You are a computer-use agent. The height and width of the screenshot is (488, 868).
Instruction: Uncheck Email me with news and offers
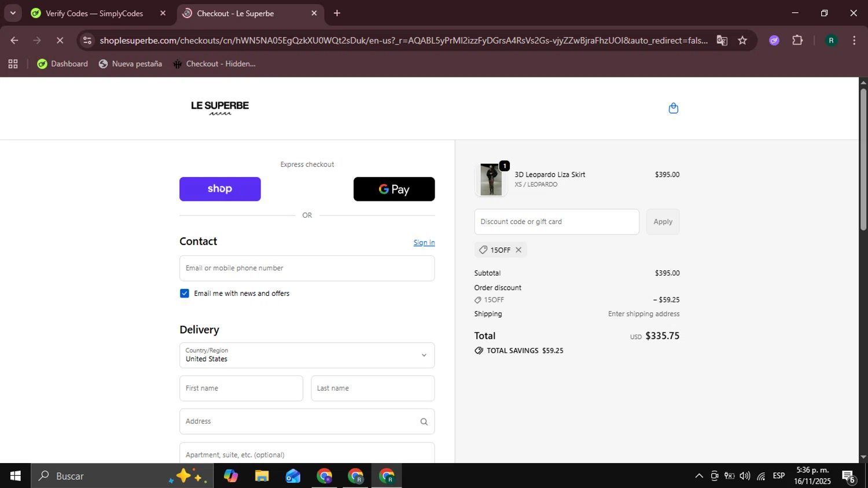(x=185, y=293)
